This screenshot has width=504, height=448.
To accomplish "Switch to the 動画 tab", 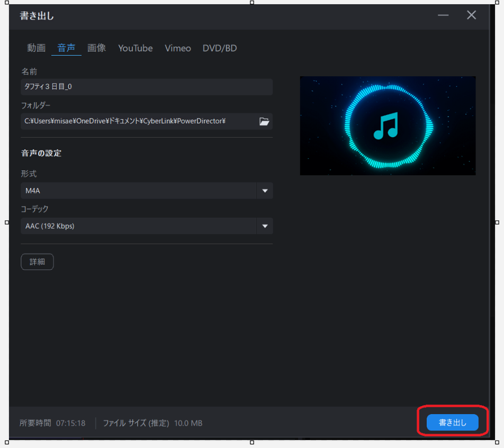I will (37, 48).
